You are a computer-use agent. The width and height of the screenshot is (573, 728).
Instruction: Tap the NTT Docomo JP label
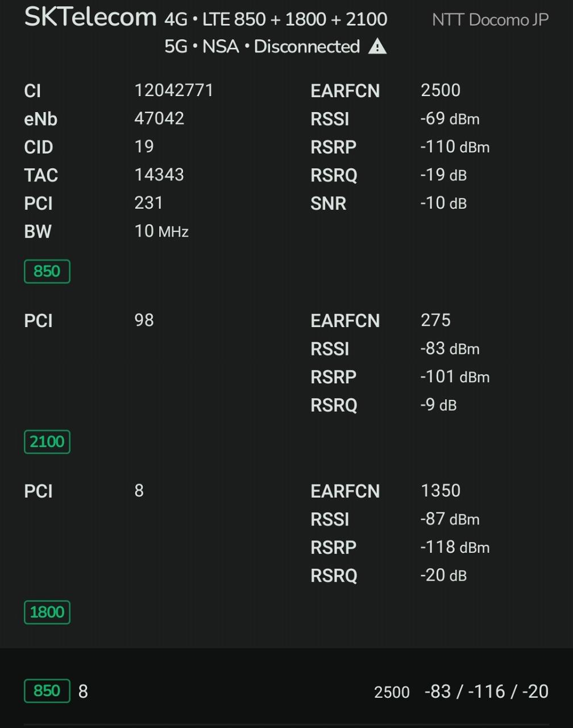[x=490, y=20]
